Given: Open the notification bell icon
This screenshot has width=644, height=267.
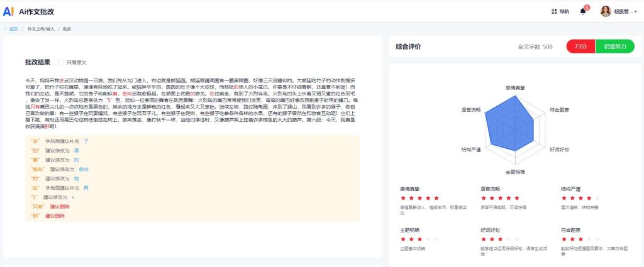Looking at the screenshot, I should (583, 11).
